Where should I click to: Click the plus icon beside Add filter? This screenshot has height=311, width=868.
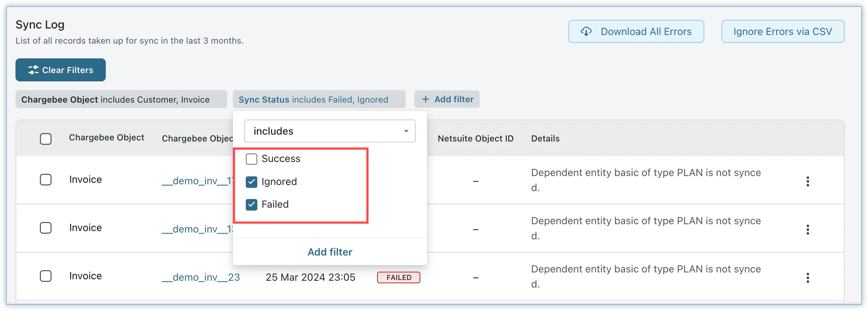pos(425,99)
